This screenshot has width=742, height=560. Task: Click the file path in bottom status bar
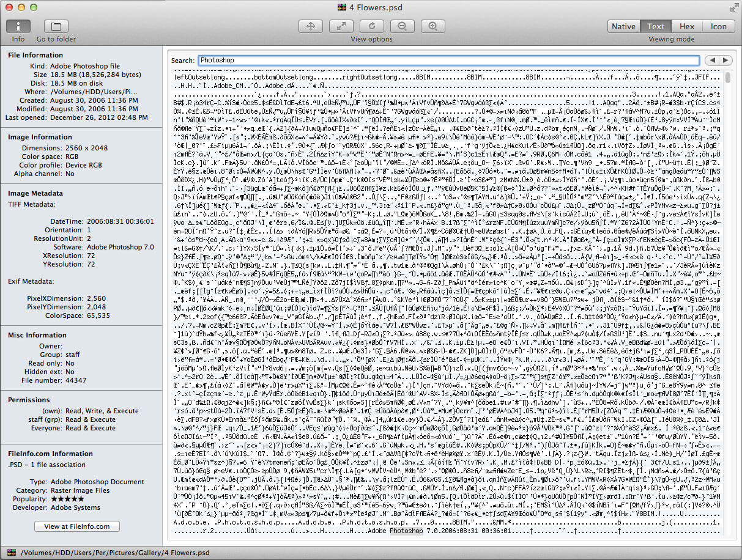pyautogui.click(x=115, y=553)
